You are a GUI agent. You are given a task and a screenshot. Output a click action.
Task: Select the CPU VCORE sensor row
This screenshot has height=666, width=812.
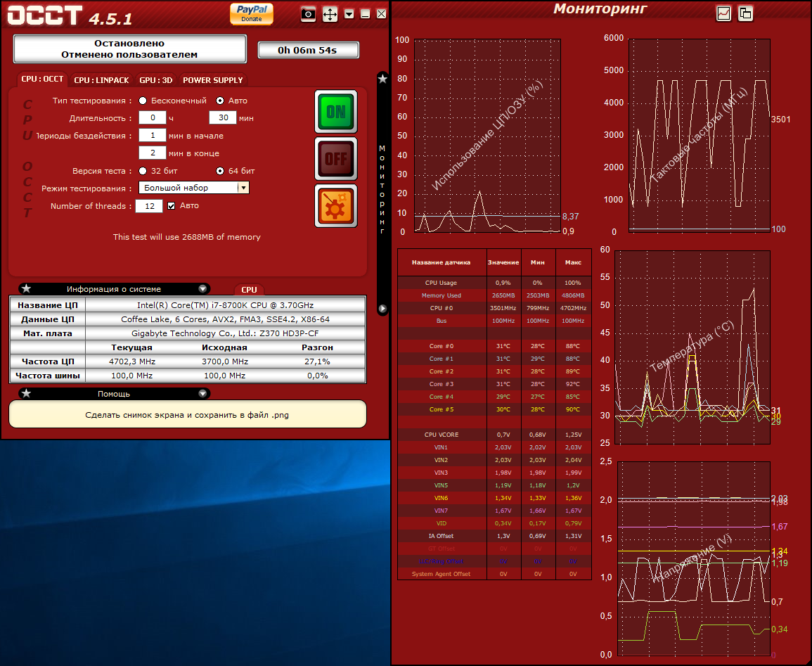494,435
